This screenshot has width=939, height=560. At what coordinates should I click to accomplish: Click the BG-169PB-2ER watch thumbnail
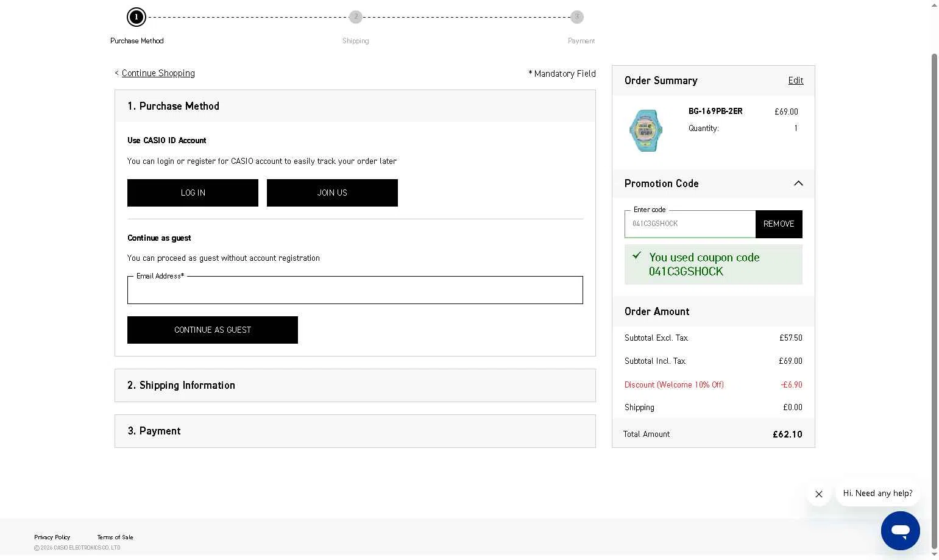tap(646, 130)
